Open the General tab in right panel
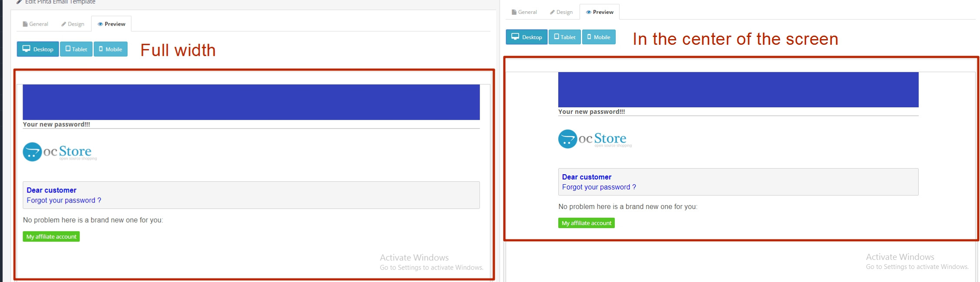Image resolution: width=980 pixels, height=282 pixels. coord(524,12)
